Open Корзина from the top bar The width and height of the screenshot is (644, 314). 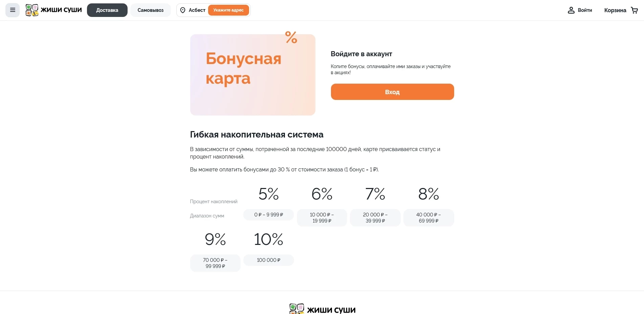coord(615,10)
